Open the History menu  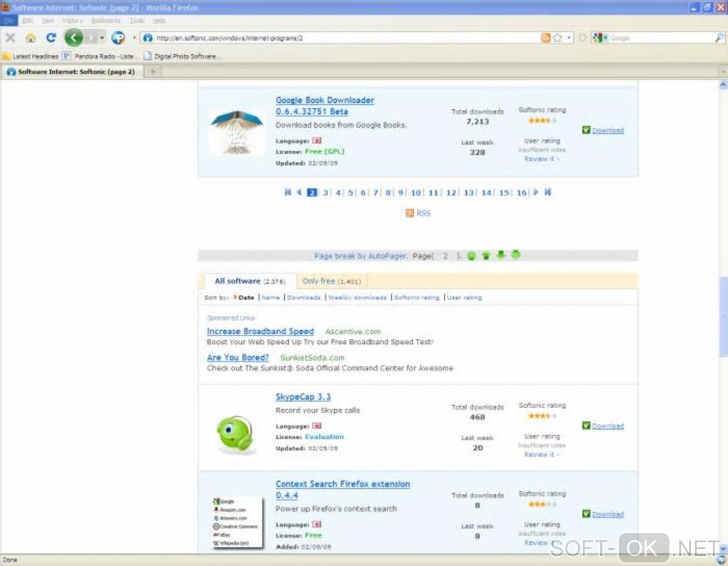point(72,21)
